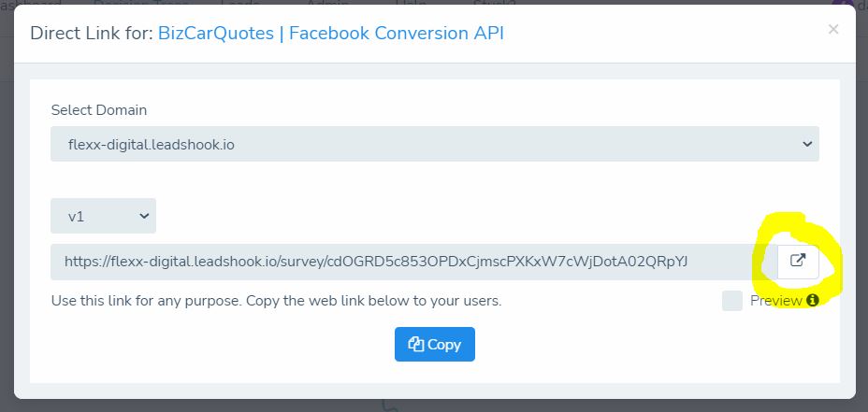Open the survey link in new tab icon
The width and height of the screenshot is (868, 412).
coord(798,262)
